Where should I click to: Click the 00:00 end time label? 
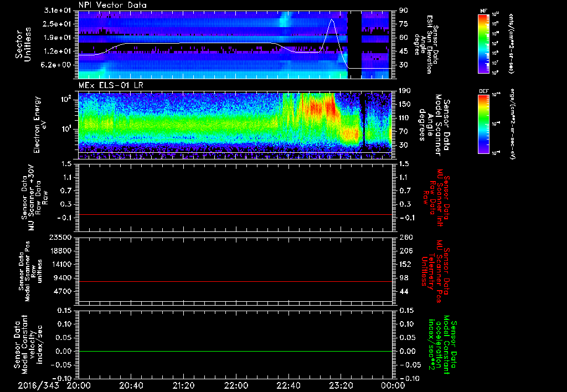pos(393,385)
